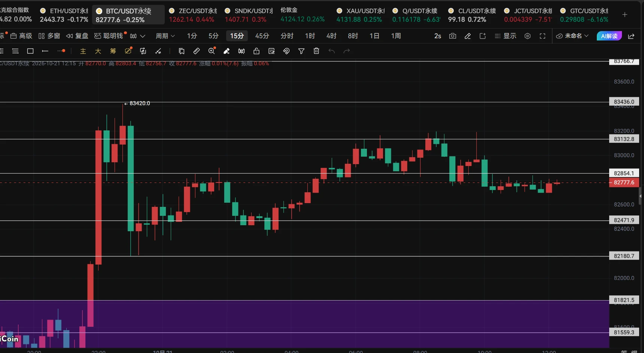Click the 大 indicator button
Image resolution: width=644 pixels, height=353 pixels.
tap(98, 51)
